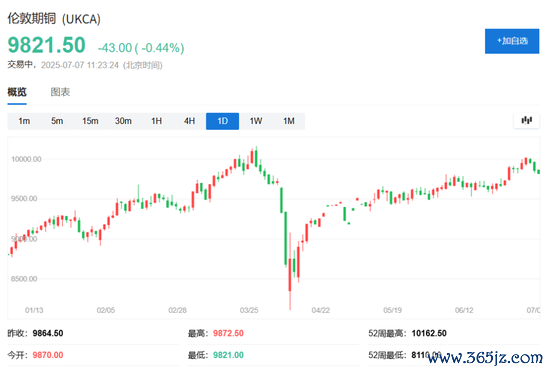Click the 最高 value 9872.50
This screenshot has width=550, height=373.
coord(228,333)
